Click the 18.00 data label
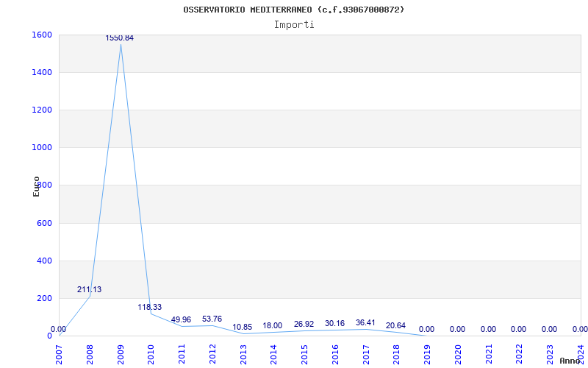 272,325
